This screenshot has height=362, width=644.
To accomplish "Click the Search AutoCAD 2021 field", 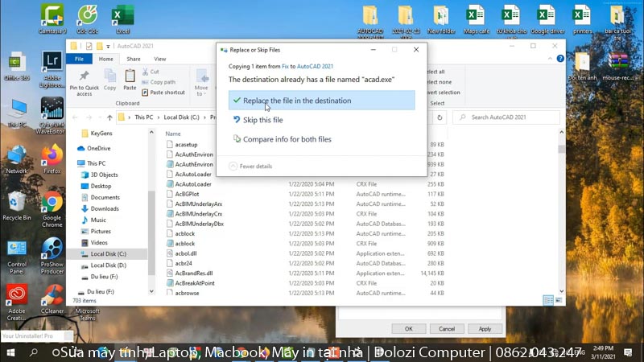I will tap(507, 117).
